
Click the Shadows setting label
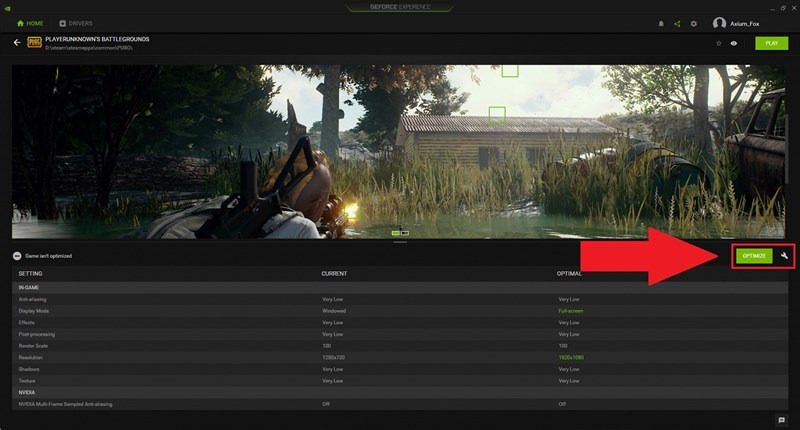pyautogui.click(x=29, y=369)
